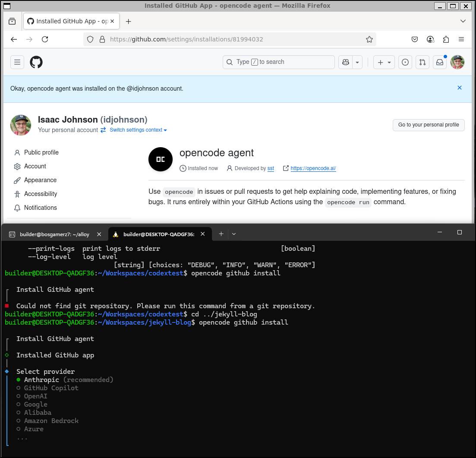
Task: Open the Firefox account icon
Action: click(x=430, y=39)
